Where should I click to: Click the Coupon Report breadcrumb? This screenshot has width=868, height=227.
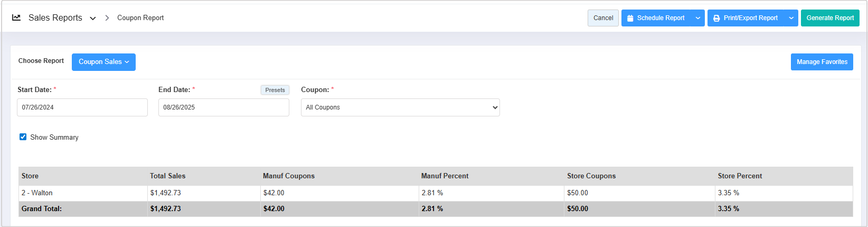click(140, 18)
